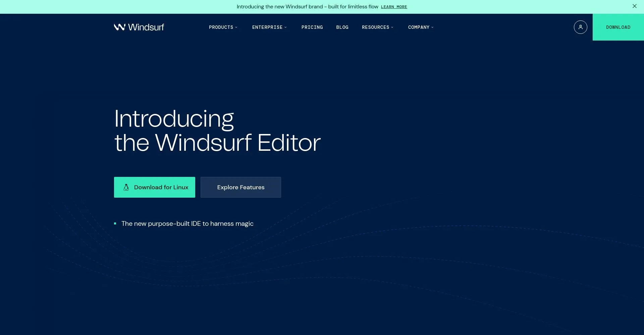644x335 pixels.
Task: Open the Company menu label
Action: (419, 27)
